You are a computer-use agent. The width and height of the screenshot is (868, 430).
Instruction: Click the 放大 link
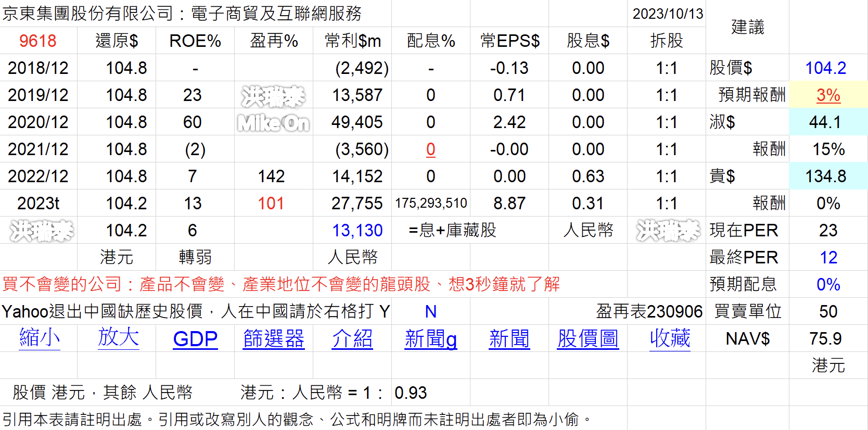(118, 338)
